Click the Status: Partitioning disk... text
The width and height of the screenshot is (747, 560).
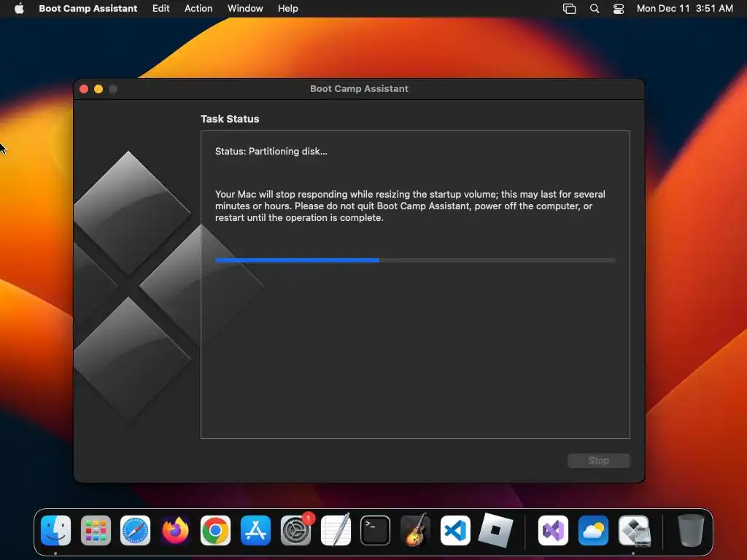[271, 152]
